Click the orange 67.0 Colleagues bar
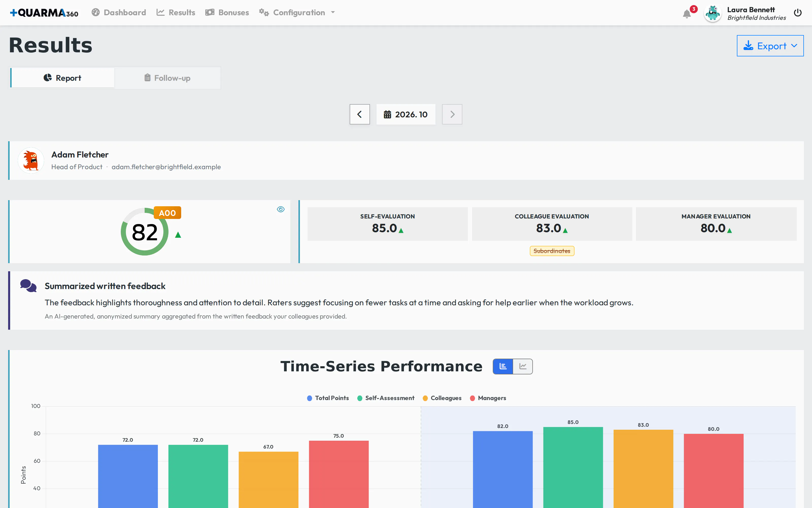This screenshot has height=508, width=812. [x=268, y=480]
